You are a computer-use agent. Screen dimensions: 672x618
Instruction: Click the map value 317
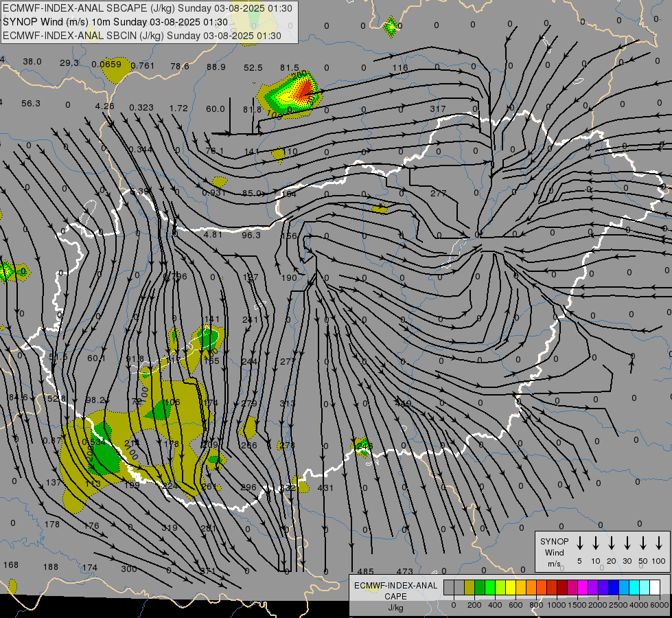437,109
